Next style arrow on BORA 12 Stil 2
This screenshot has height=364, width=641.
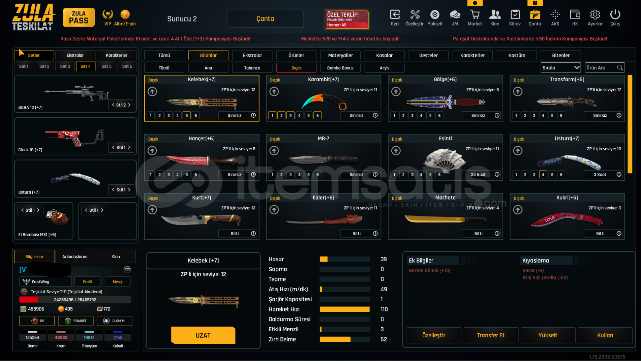(129, 105)
